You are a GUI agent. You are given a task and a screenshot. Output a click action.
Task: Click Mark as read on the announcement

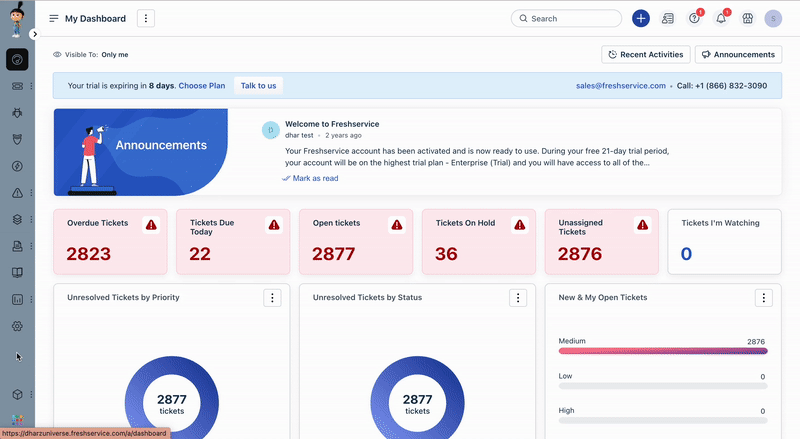pos(310,178)
